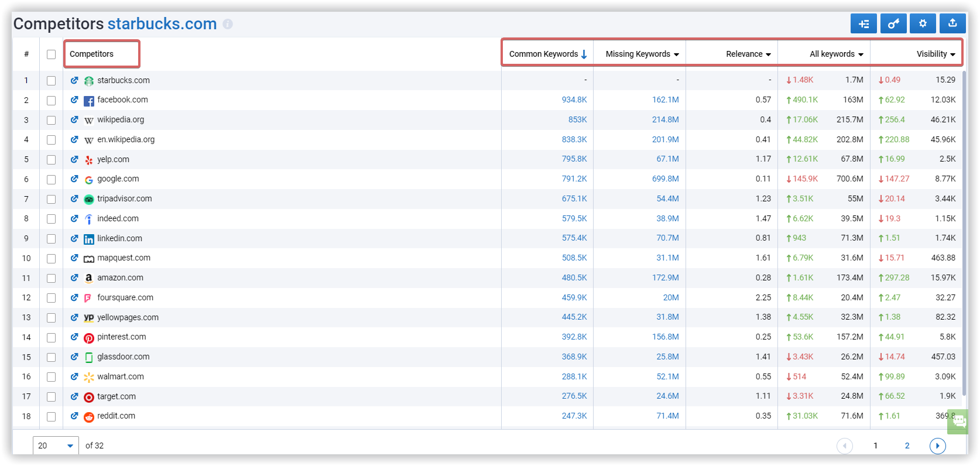980x466 pixels.
Task: Click relevance value 2.25 for foursquare.com
Action: 763,298
